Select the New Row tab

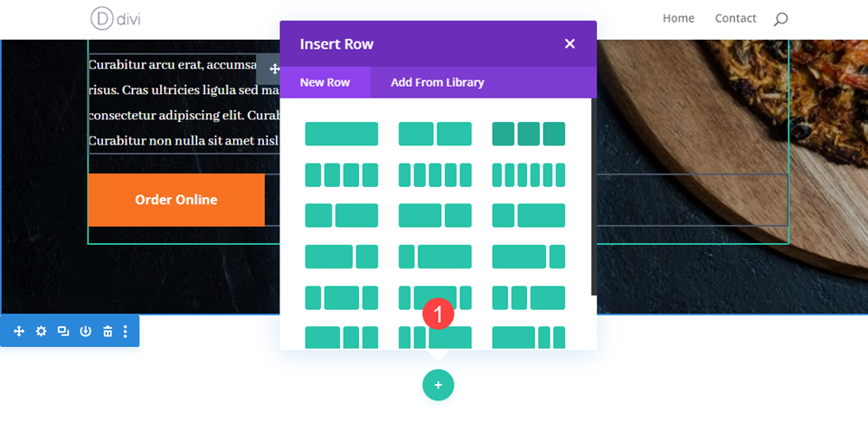tap(325, 82)
